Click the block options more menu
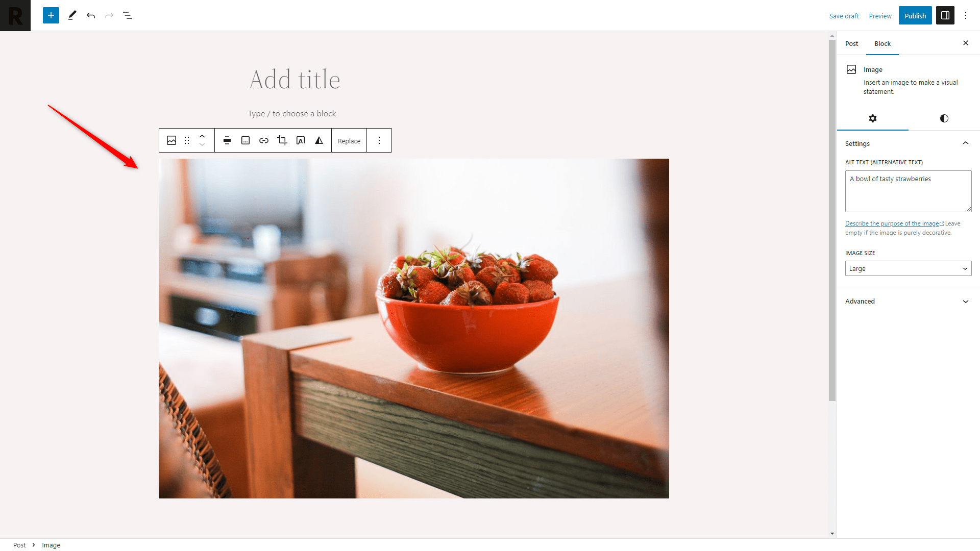 coord(379,140)
